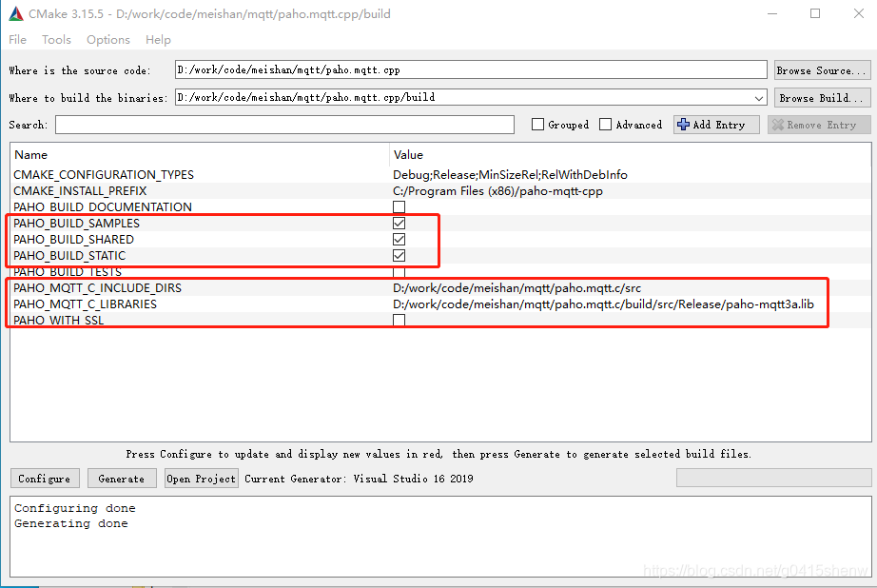The image size is (877, 588).
Task: Uncheck PAHO_BUILD_SAMPLES option
Action: [x=399, y=224]
